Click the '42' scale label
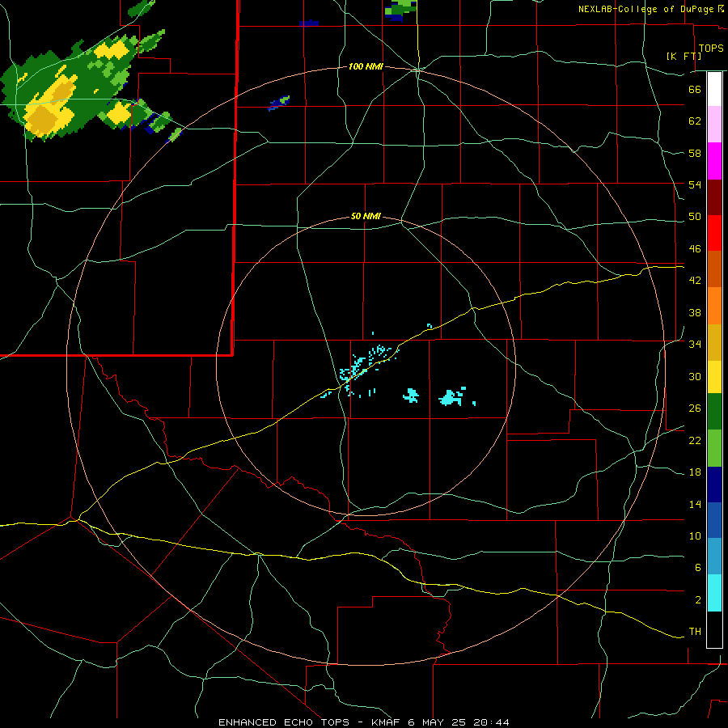Image resolution: width=728 pixels, height=728 pixels. click(x=695, y=281)
